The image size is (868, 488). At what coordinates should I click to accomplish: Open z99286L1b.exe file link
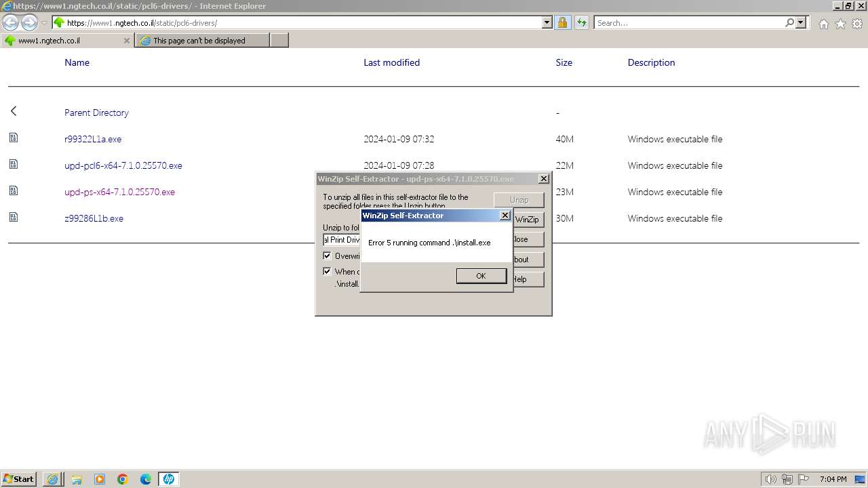pyautogui.click(x=94, y=218)
